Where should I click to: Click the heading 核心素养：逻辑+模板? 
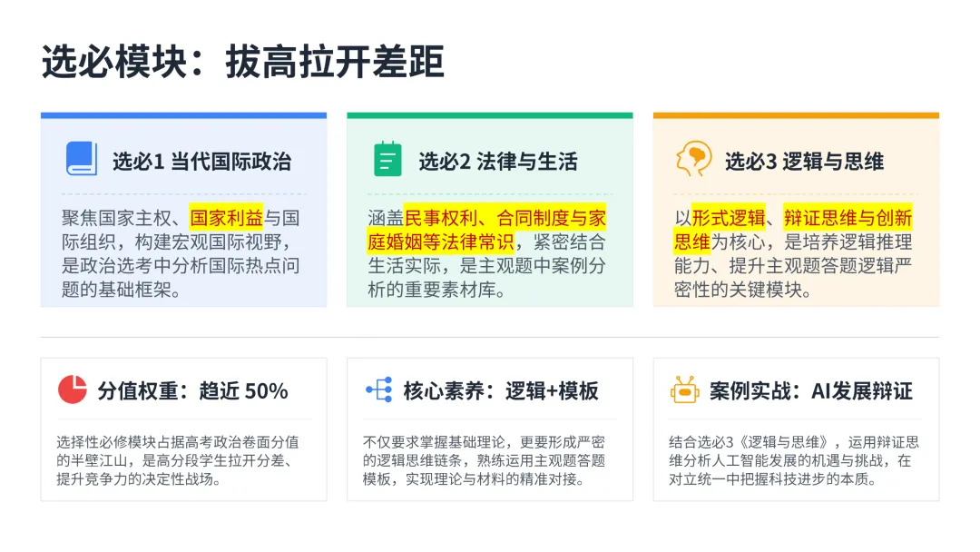tap(501, 390)
